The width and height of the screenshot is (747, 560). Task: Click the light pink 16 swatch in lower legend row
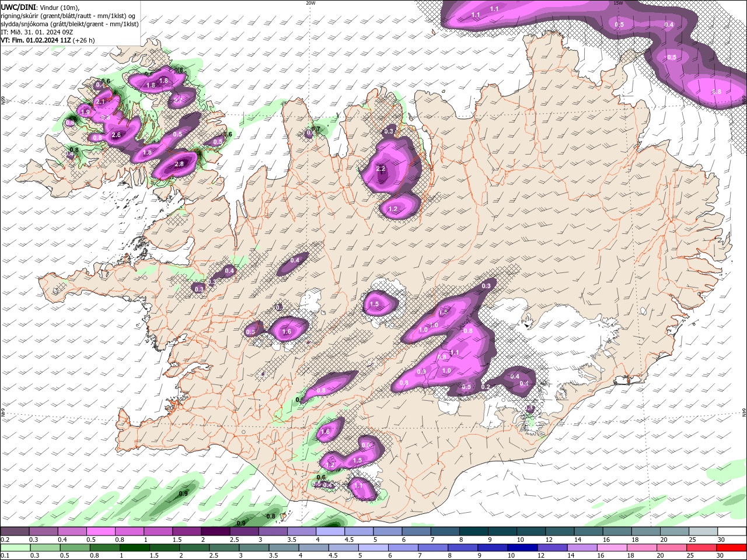tap(612, 548)
